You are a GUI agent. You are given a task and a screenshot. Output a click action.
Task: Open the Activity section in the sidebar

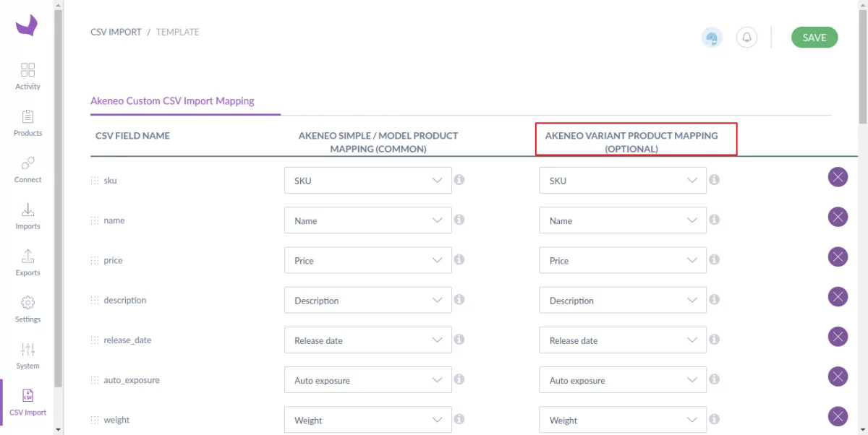(27, 76)
